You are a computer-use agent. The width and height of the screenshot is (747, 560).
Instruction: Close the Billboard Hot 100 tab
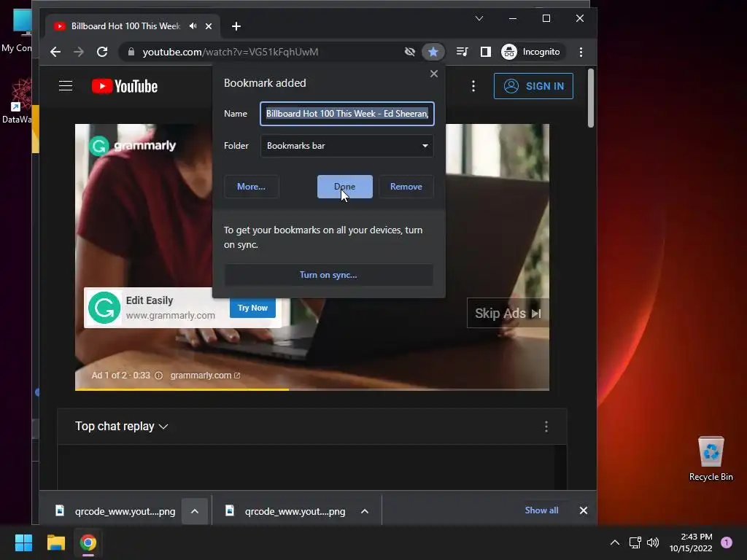coord(209,26)
